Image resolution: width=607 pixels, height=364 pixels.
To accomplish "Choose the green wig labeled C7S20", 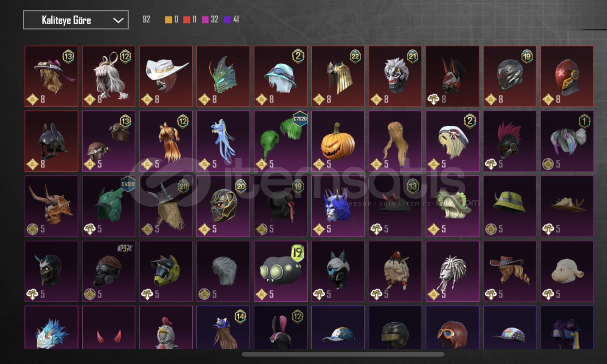I will click(x=281, y=141).
